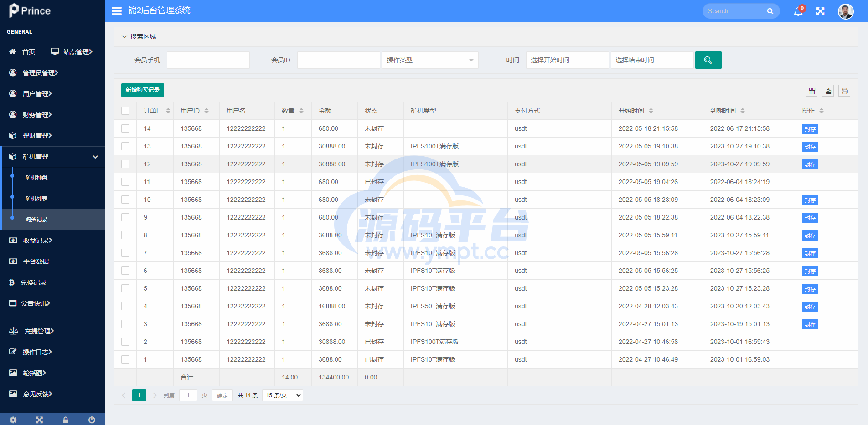Click 封存 button for order 3
Image resolution: width=868 pixels, height=425 pixels.
click(x=810, y=324)
